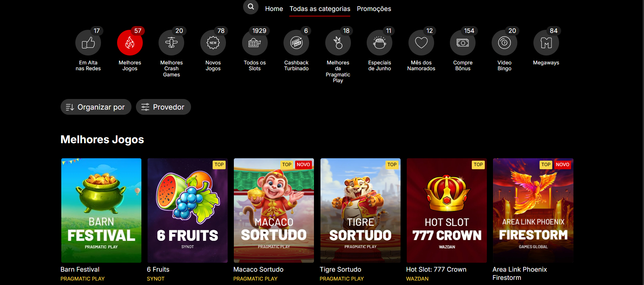Click the Tigre Sortudo title link
The width and height of the screenshot is (644, 285).
340,270
